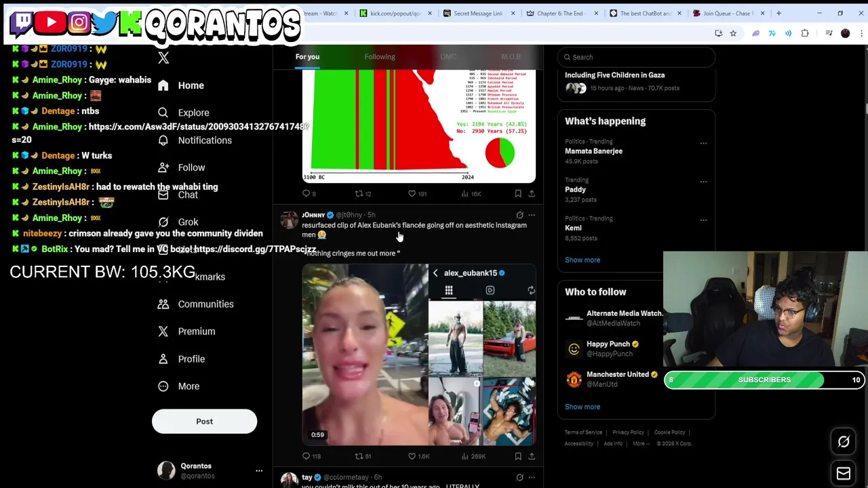Open the X logo home link
The width and height of the screenshot is (868, 488).
pyautogui.click(x=163, y=58)
